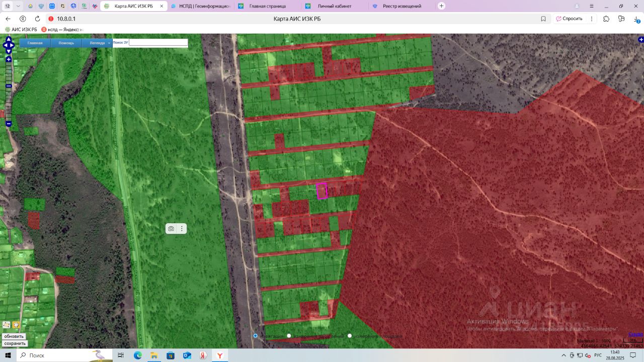Open the layer switcher plus icon
Viewport: 644px width, 362px height.
point(640,39)
